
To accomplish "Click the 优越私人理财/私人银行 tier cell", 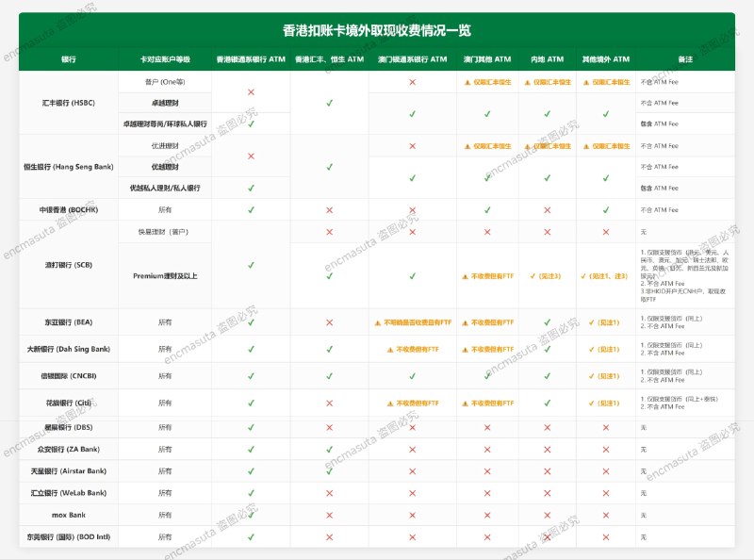I will point(165,188).
